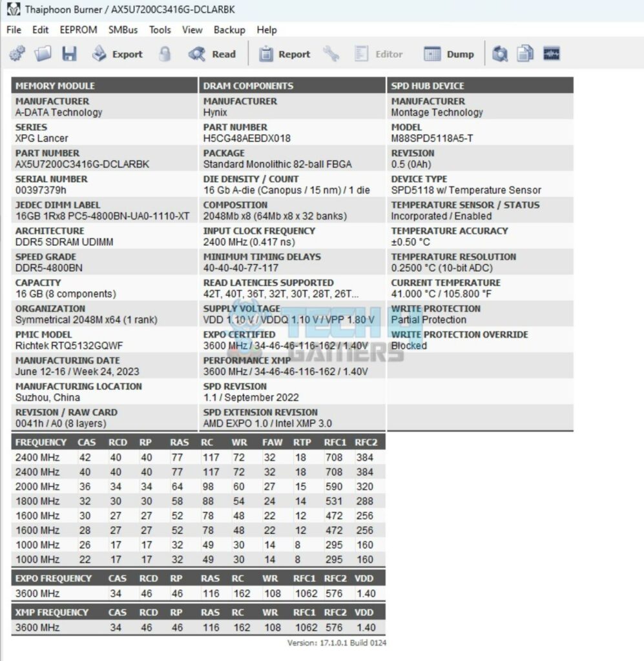Screen dimensions: 644x661
Task: Click the magnifier search icon in toolbar
Action: pyautogui.click(x=500, y=54)
